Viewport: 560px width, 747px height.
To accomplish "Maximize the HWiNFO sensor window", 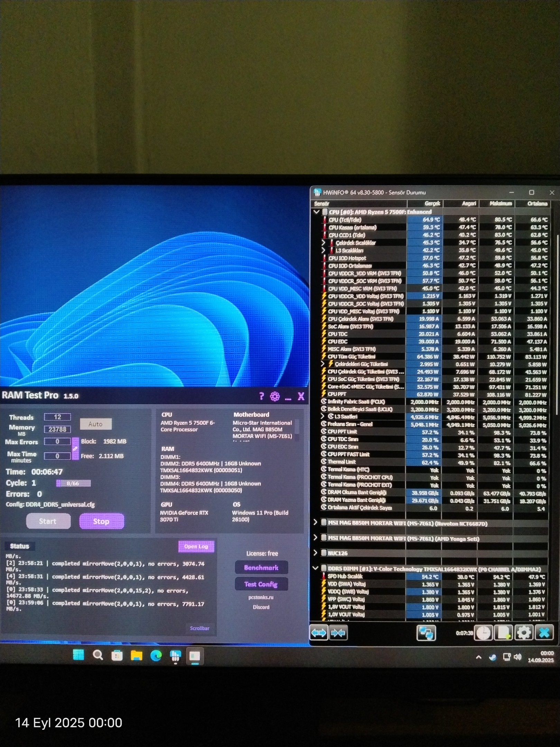I will point(532,192).
